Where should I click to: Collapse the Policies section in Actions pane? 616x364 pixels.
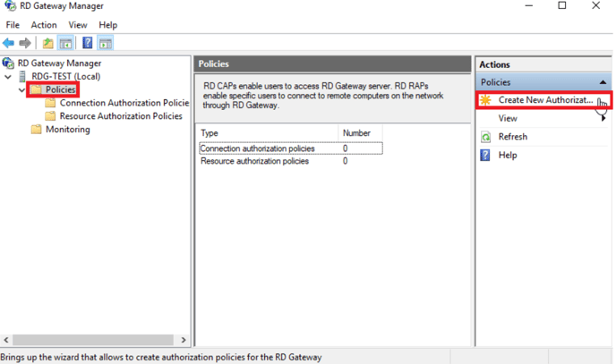pos(603,82)
